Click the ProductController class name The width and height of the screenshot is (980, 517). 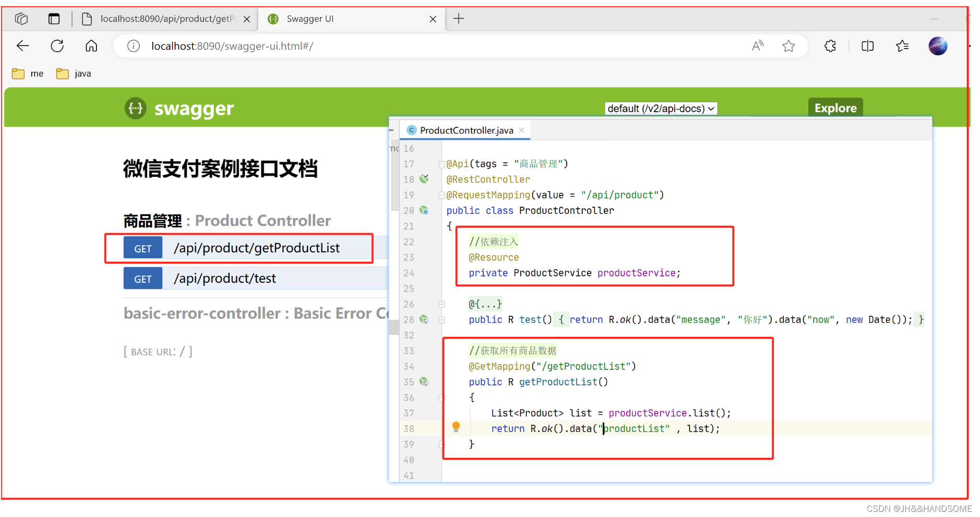click(566, 210)
